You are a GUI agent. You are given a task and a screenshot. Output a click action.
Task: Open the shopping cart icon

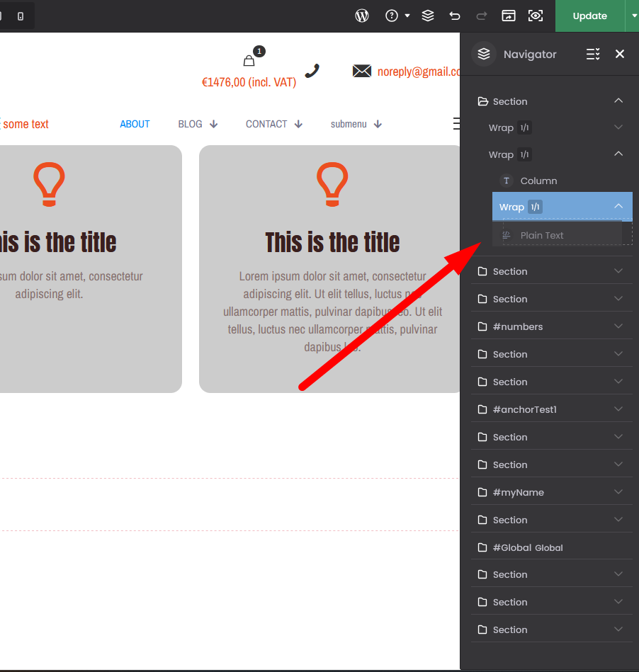[249, 61]
